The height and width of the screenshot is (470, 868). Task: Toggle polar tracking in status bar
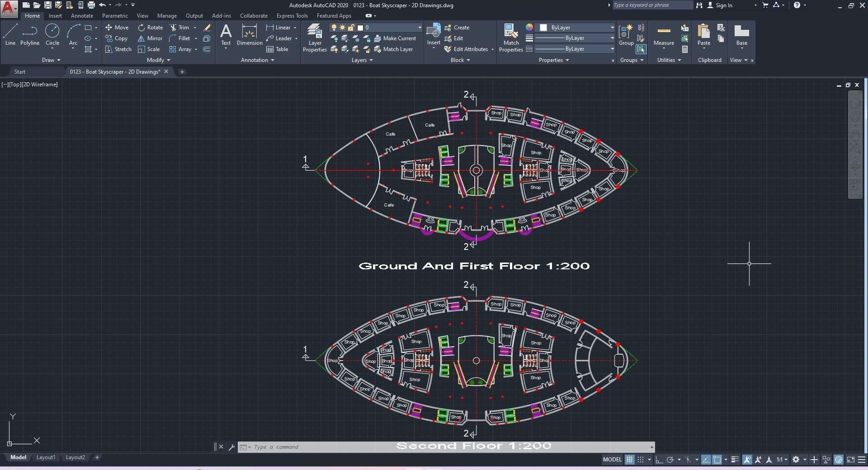click(x=670, y=460)
